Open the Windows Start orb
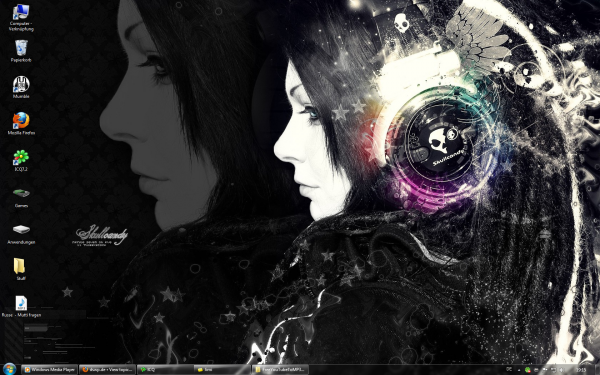Viewport: 600px width, 375px height. pyautogui.click(x=9, y=369)
